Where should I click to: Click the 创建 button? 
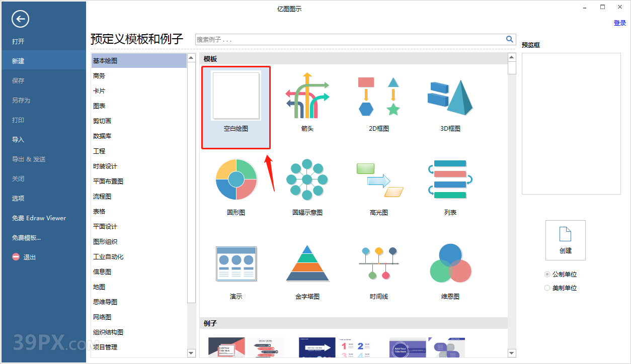(565, 240)
